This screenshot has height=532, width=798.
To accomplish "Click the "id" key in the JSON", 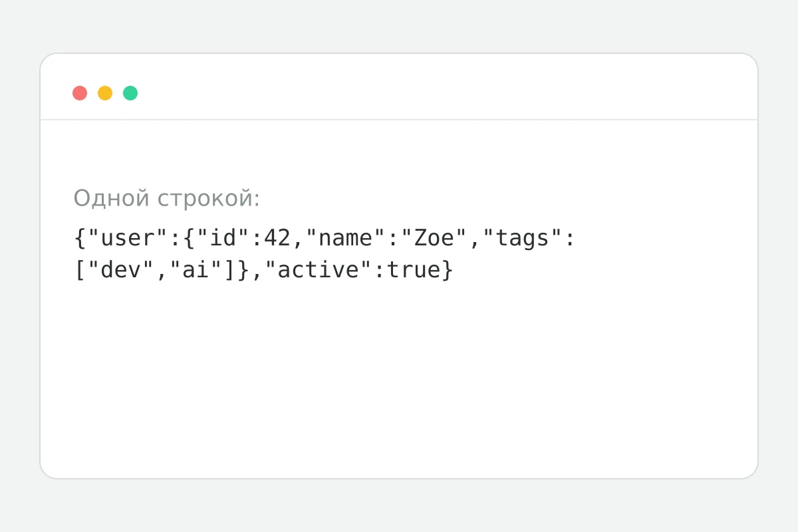I will (x=223, y=238).
